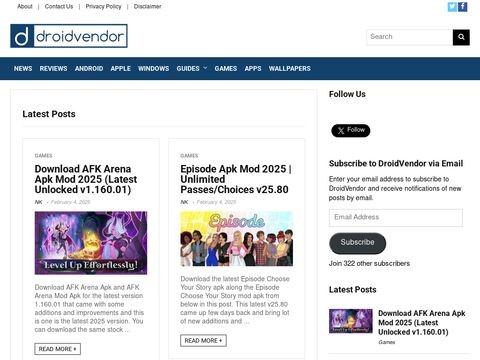
Task: Click the droidvendor logo
Action: [69, 36]
